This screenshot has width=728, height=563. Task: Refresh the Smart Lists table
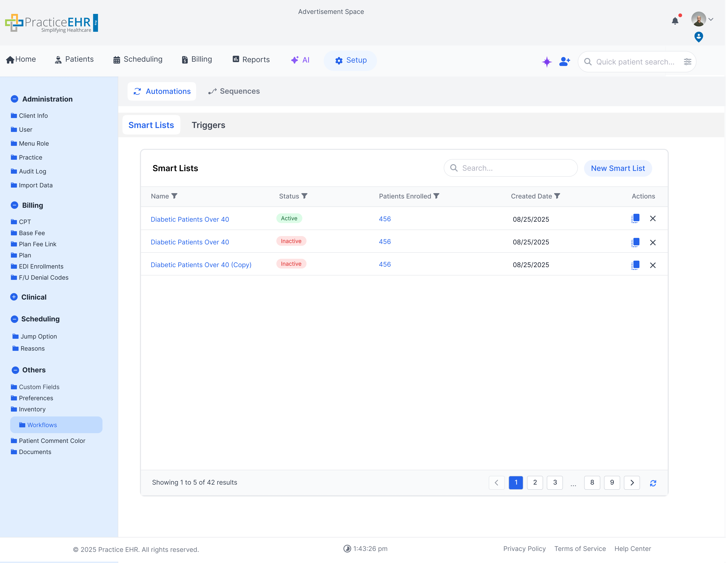(x=653, y=483)
